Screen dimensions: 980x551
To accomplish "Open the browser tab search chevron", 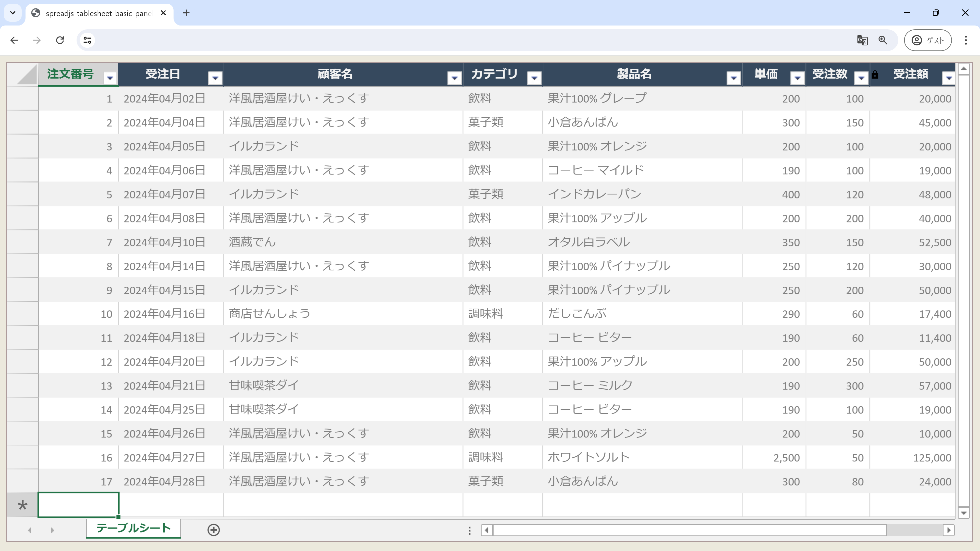I will tap(13, 12).
